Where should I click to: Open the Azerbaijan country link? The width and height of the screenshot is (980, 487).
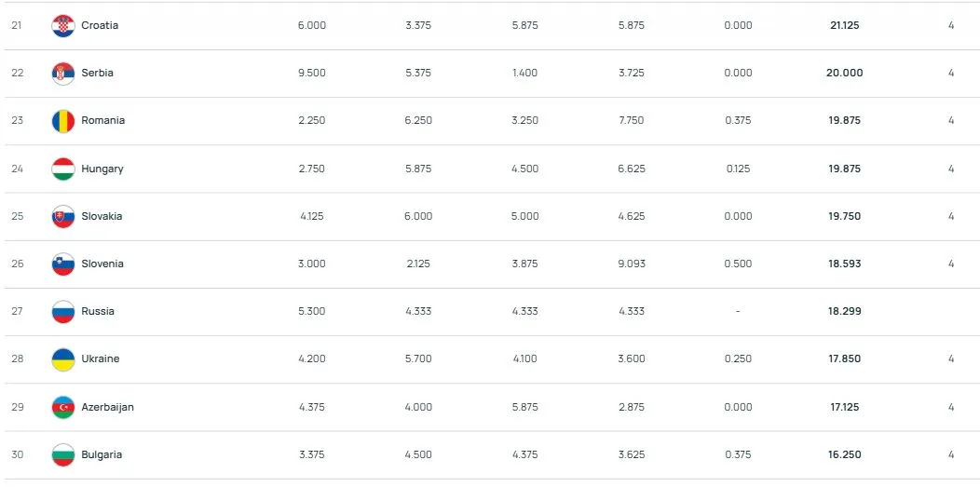[107, 408]
